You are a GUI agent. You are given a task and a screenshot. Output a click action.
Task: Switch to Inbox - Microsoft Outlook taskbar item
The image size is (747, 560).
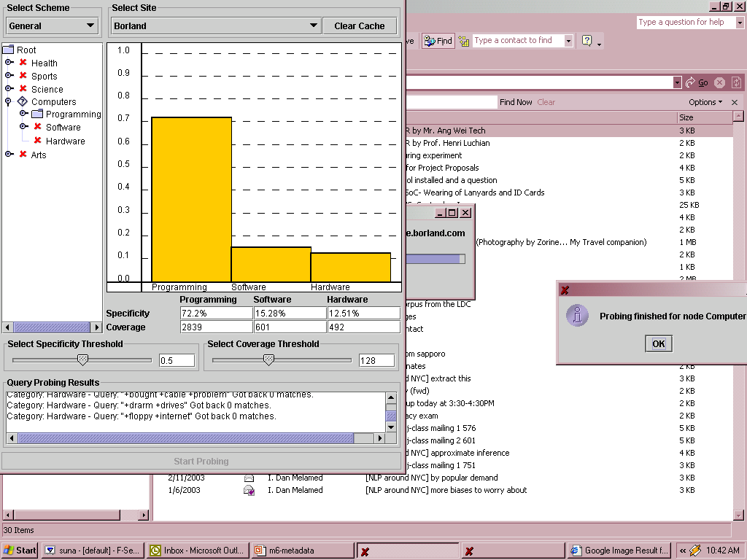click(196, 551)
